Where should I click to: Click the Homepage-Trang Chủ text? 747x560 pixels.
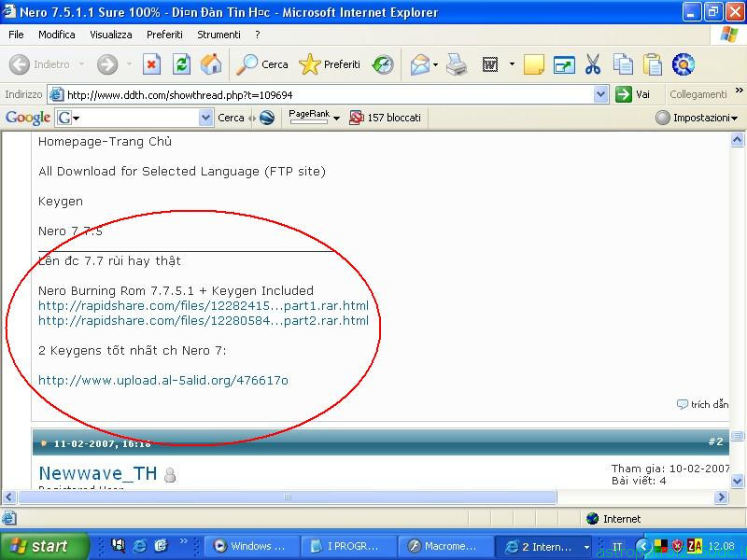[x=105, y=142]
